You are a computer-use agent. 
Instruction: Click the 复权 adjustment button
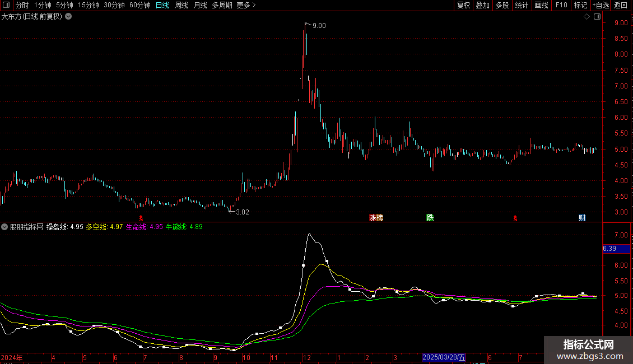[x=463, y=5]
